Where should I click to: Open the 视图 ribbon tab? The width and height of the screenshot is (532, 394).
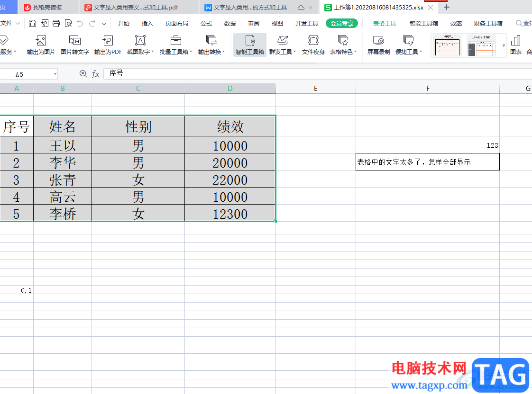tap(277, 23)
